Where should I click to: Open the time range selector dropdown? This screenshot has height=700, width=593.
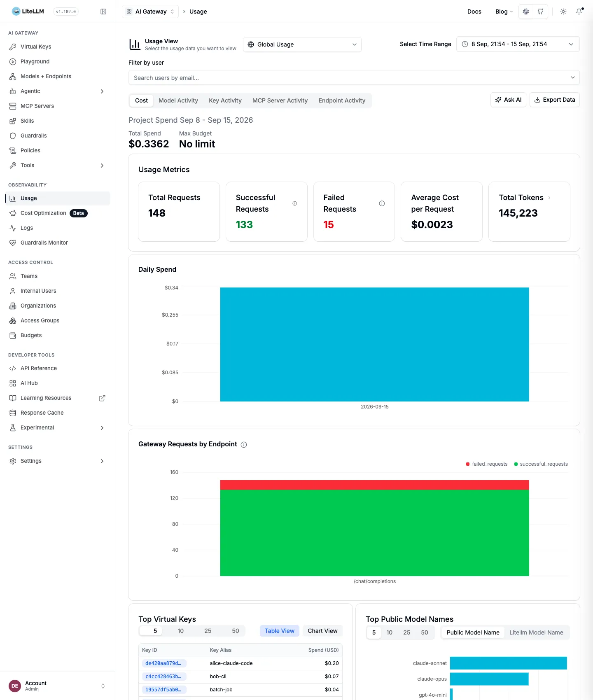tap(518, 44)
